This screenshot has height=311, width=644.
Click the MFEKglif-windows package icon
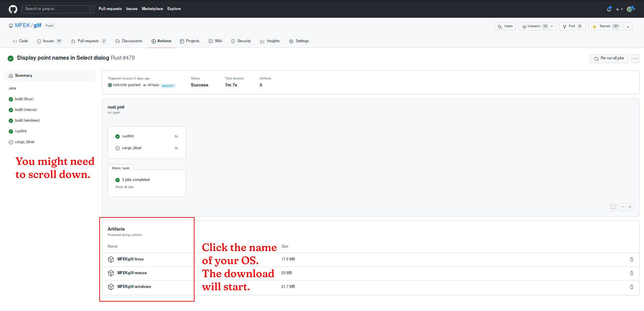111,287
